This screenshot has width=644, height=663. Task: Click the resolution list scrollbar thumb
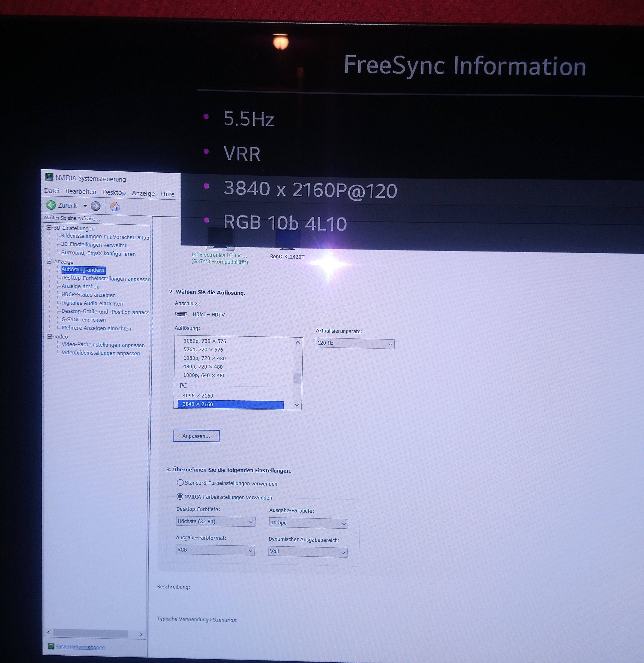[297, 378]
